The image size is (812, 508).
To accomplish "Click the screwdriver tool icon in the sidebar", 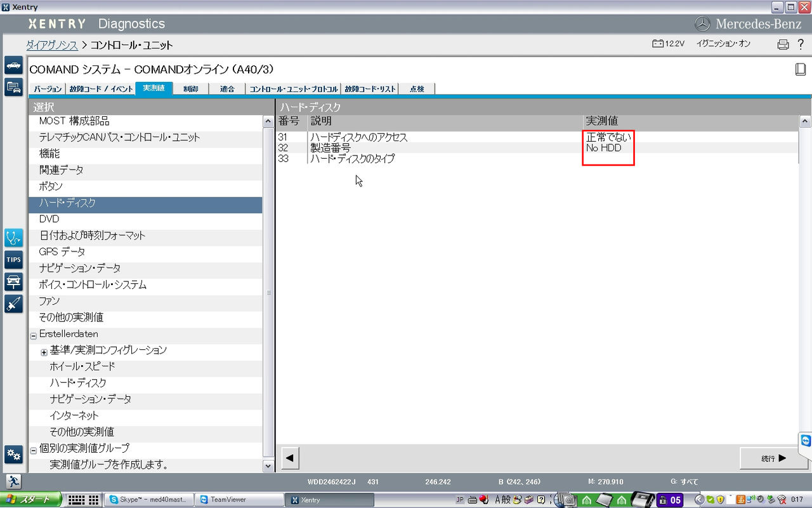I will 13,304.
